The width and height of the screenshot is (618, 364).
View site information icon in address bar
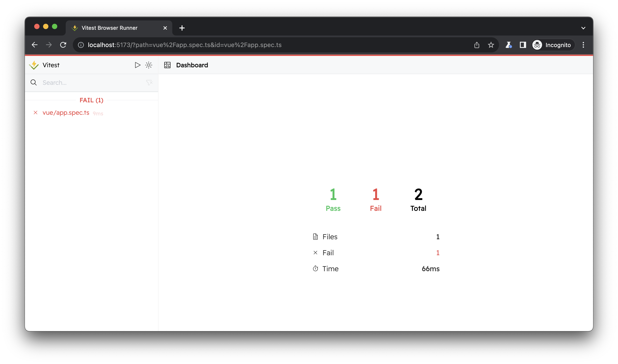(x=81, y=45)
